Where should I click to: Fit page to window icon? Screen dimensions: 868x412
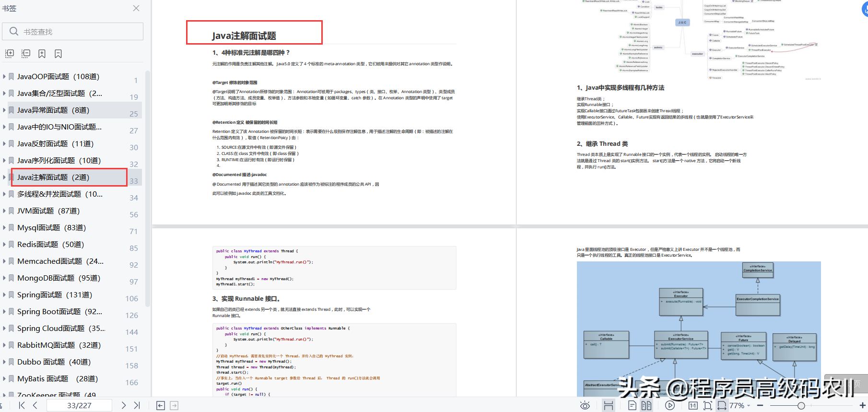click(x=707, y=406)
